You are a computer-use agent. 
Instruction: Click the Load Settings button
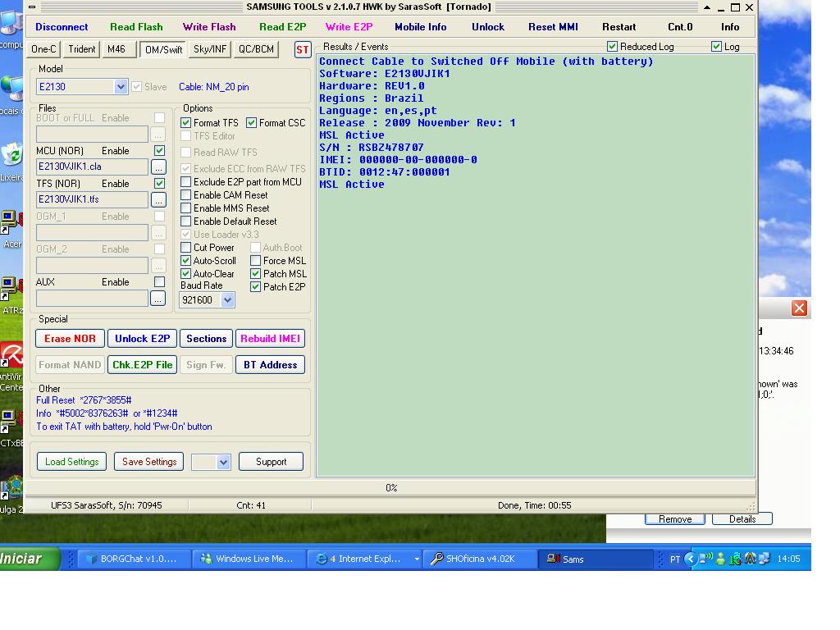click(72, 462)
